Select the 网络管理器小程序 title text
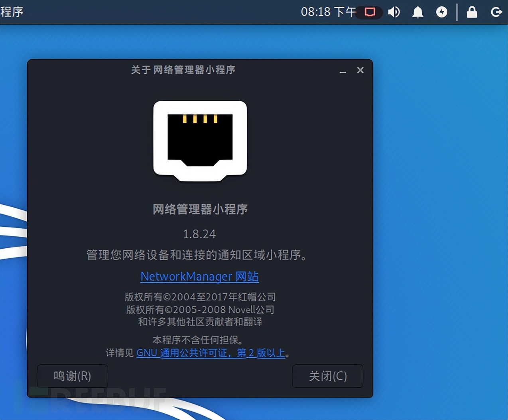 [x=199, y=209]
